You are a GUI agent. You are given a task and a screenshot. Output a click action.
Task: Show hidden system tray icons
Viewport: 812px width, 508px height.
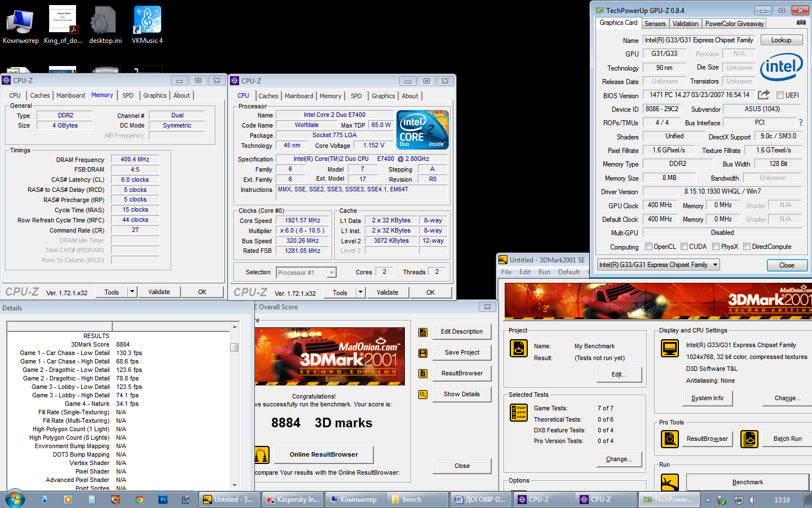[x=708, y=500]
